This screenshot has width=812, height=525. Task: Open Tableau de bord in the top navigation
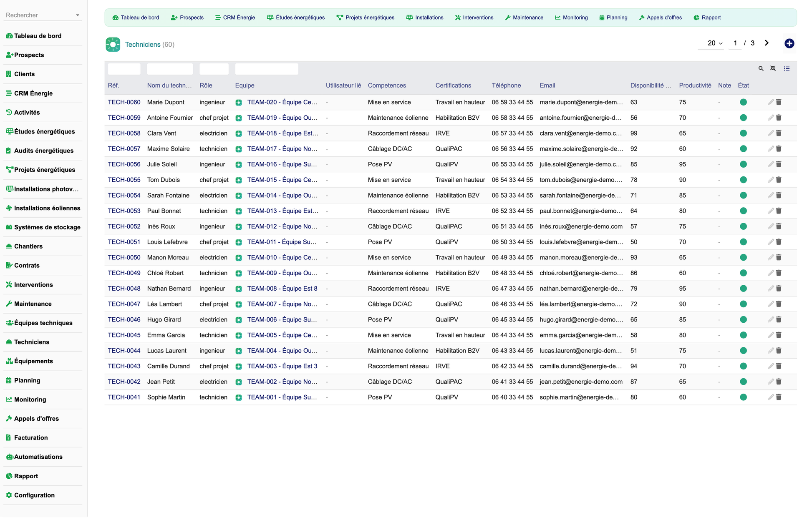click(136, 18)
